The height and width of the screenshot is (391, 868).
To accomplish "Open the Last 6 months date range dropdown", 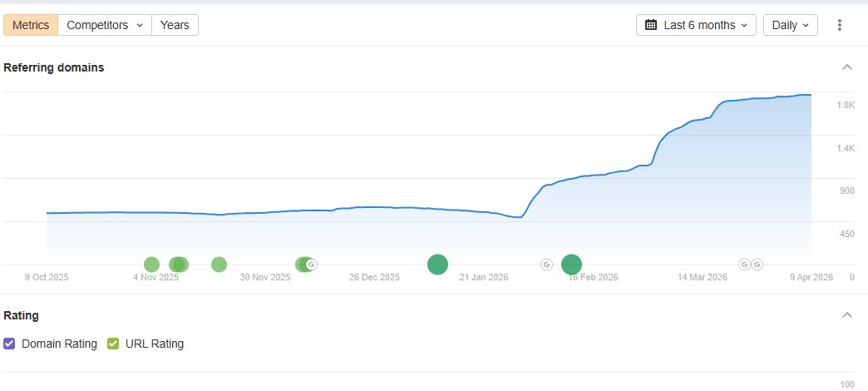I will click(696, 25).
